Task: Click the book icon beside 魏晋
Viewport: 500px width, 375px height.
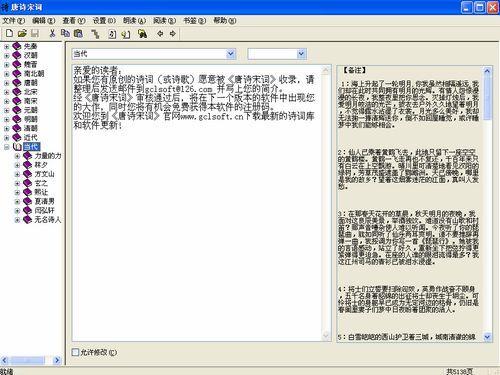Action: tap(17, 64)
